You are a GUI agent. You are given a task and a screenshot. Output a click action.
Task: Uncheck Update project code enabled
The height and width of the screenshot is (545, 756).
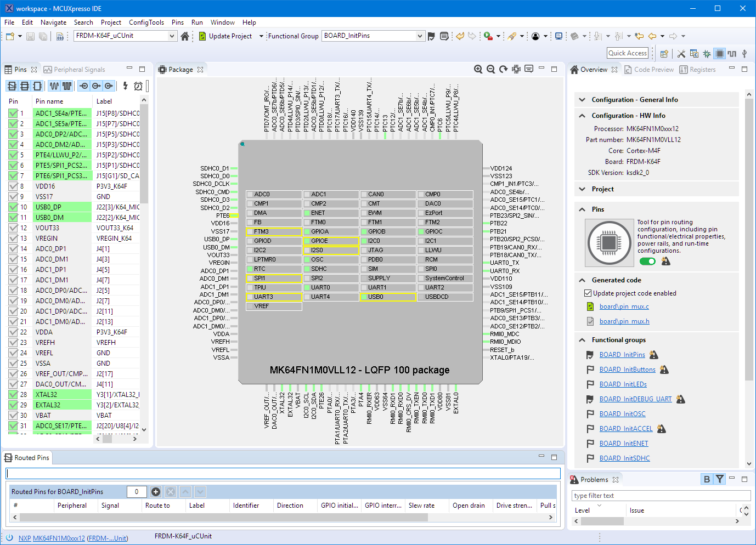point(588,293)
